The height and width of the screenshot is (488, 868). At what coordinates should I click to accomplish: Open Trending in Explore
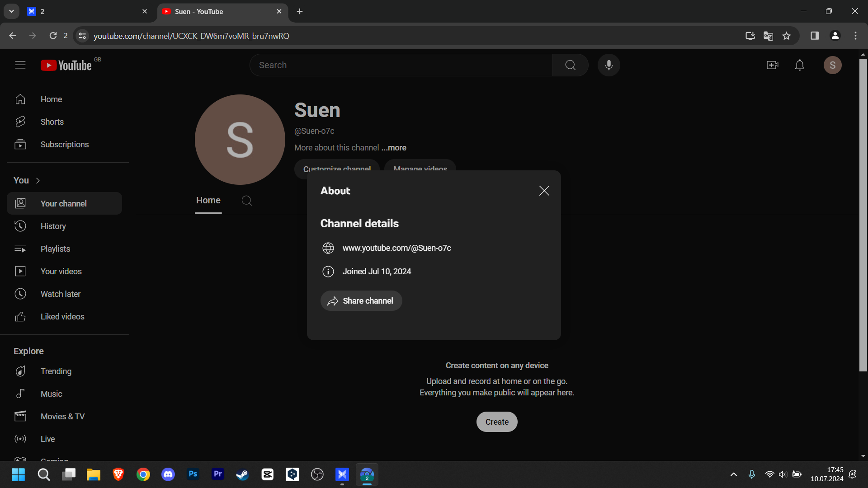pyautogui.click(x=64, y=371)
